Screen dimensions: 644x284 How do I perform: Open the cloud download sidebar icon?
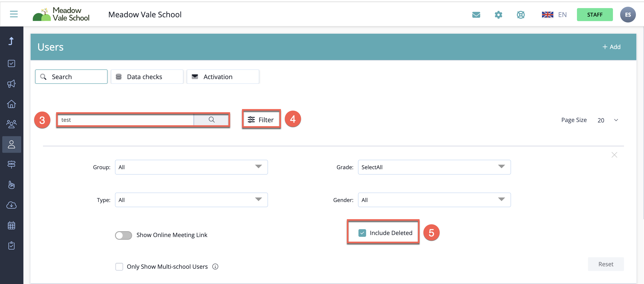(x=11, y=205)
